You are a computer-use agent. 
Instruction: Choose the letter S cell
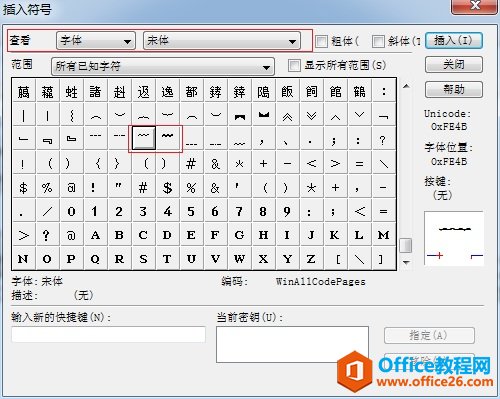pyautogui.click(x=144, y=258)
